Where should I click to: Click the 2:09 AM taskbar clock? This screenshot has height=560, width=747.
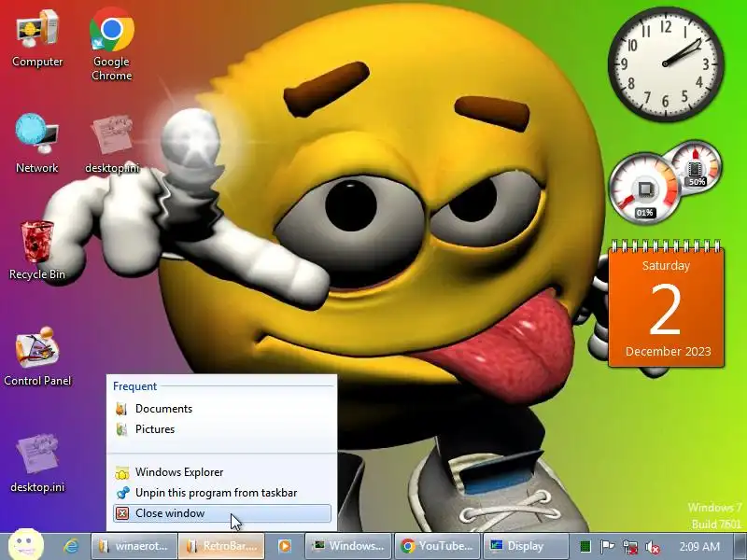699,546
